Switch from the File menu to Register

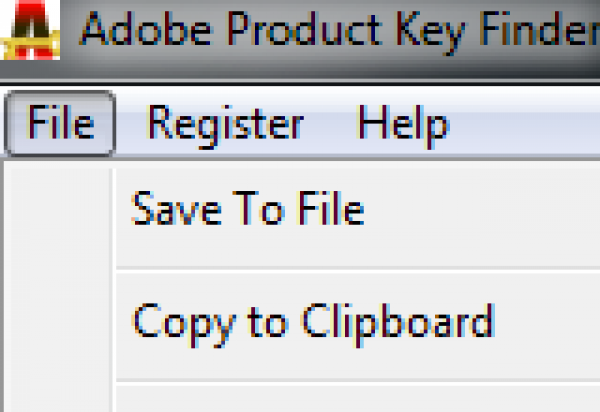(x=225, y=125)
